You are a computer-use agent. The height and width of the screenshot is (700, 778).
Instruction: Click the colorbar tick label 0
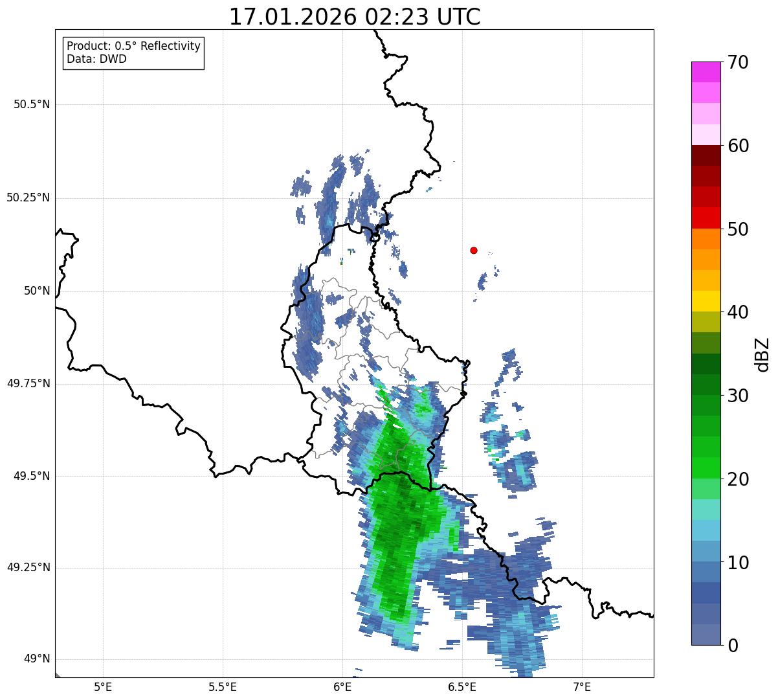pyautogui.click(x=733, y=646)
